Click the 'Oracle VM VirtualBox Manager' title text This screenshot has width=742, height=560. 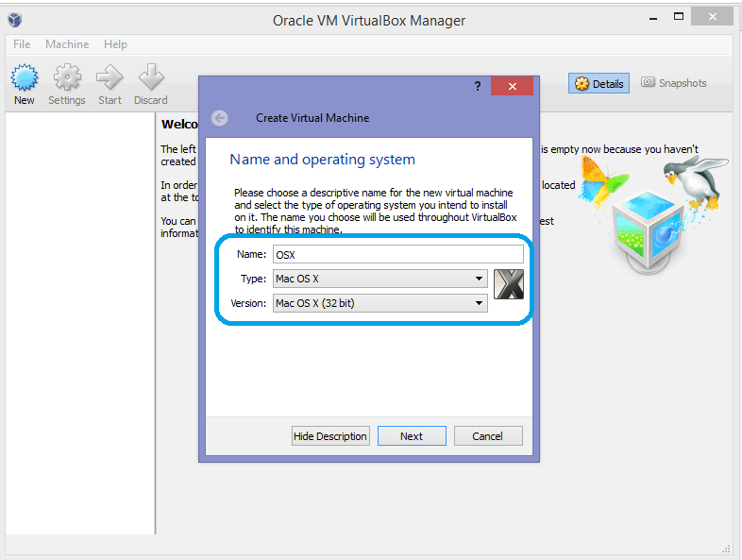click(368, 21)
